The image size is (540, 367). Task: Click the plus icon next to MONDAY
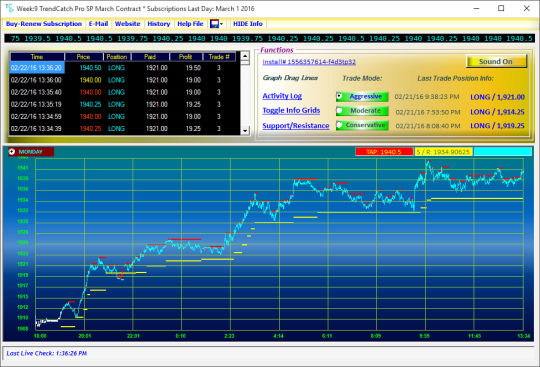tap(12, 151)
